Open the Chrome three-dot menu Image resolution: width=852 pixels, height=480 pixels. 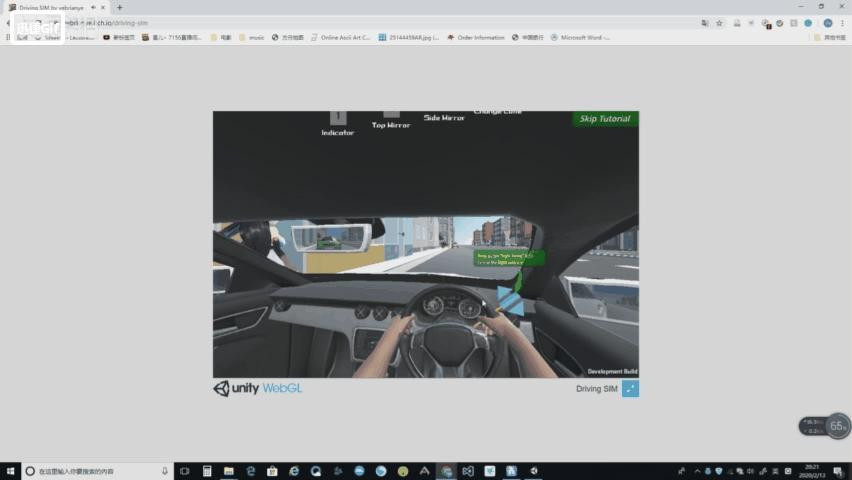(x=843, y=23)
